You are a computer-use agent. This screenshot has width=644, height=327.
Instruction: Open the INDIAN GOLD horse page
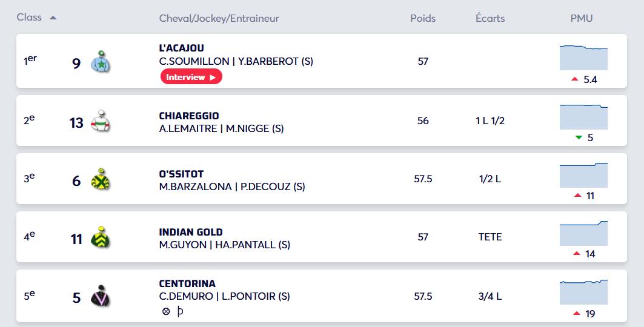click(191, 232)
